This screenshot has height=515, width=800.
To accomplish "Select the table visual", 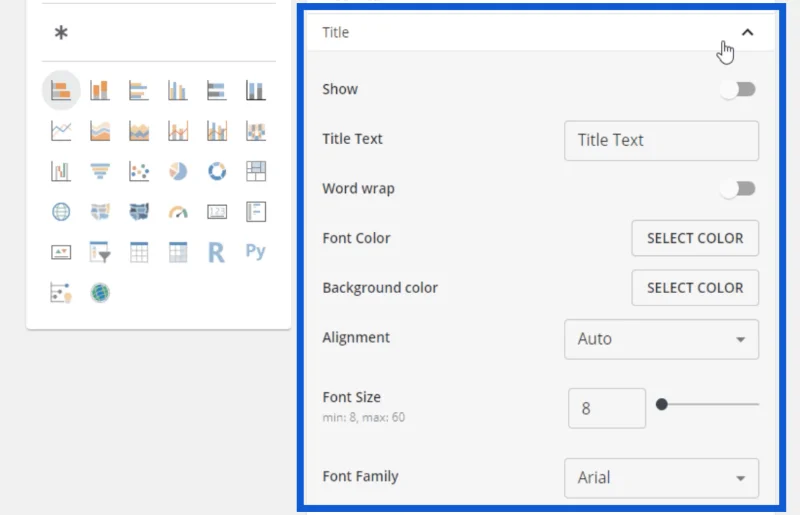I will click(x=139, y=252).
